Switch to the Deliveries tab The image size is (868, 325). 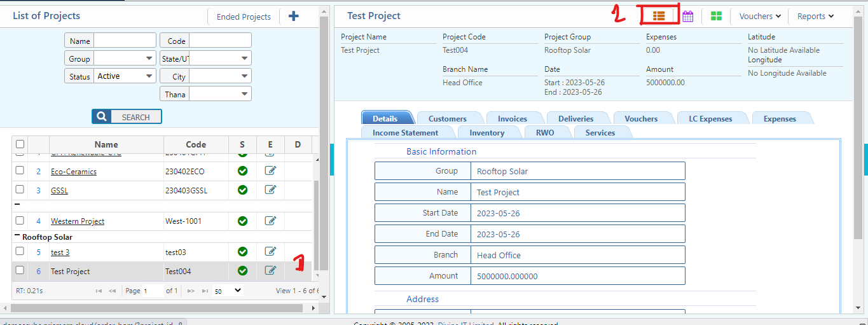point(576,118)
